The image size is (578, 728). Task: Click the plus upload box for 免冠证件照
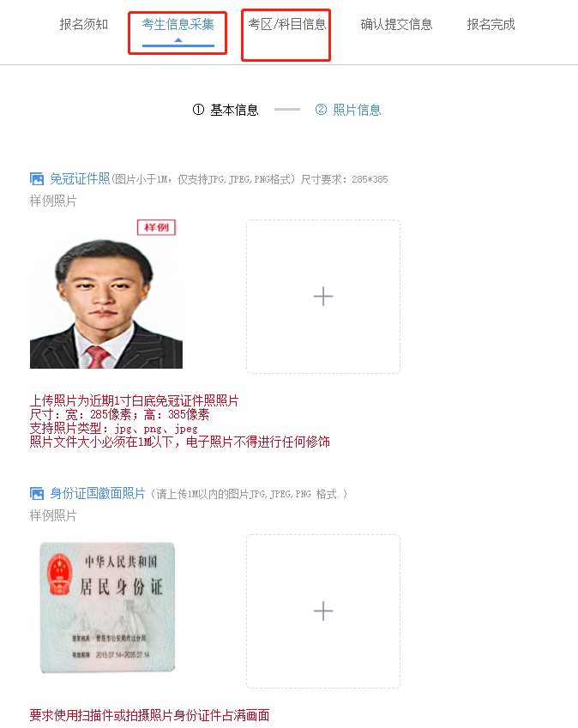(323, 297)
